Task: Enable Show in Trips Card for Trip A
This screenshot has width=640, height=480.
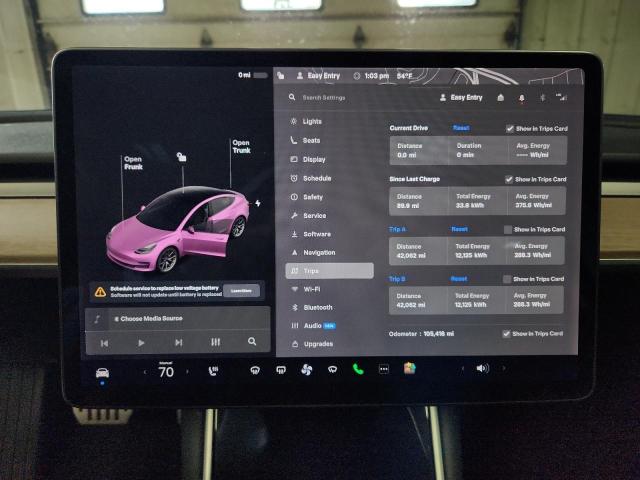Action: pos(510,229)
